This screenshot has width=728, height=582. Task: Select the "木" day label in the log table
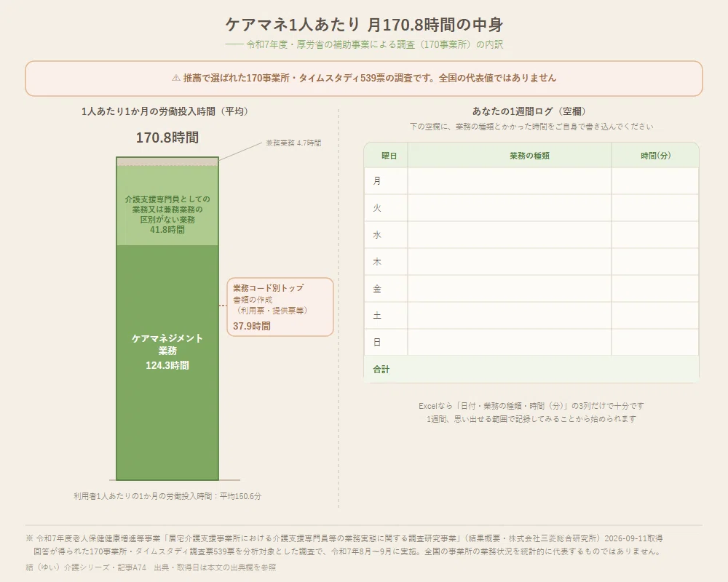point(377,262)
